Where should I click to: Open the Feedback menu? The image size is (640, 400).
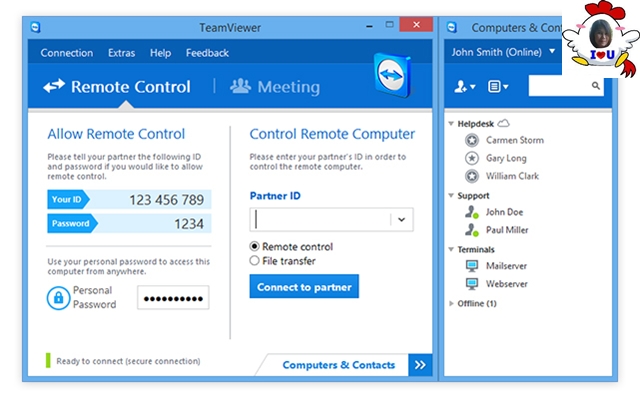[207, 53]
